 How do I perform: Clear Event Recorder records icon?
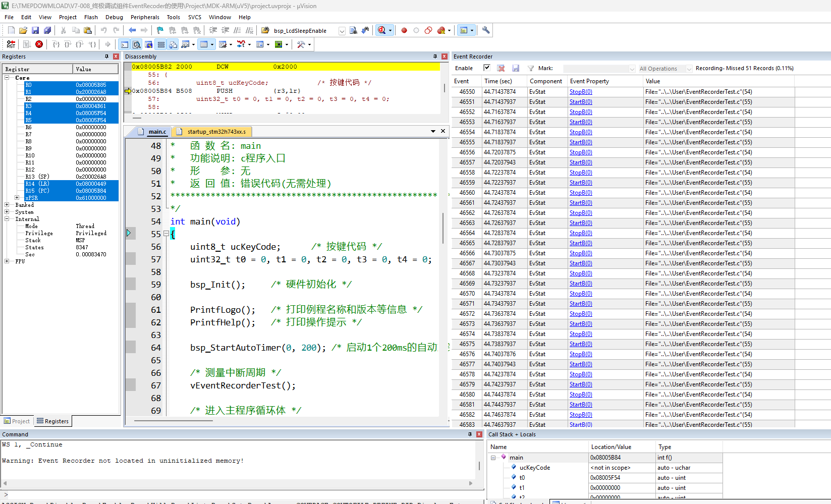(x=501, y=68)
